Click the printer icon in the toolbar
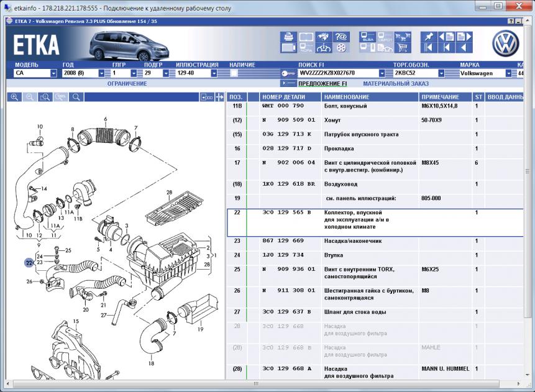Viewport: 535px width, 392px height. pyautogui.click(x=288, y=37)
